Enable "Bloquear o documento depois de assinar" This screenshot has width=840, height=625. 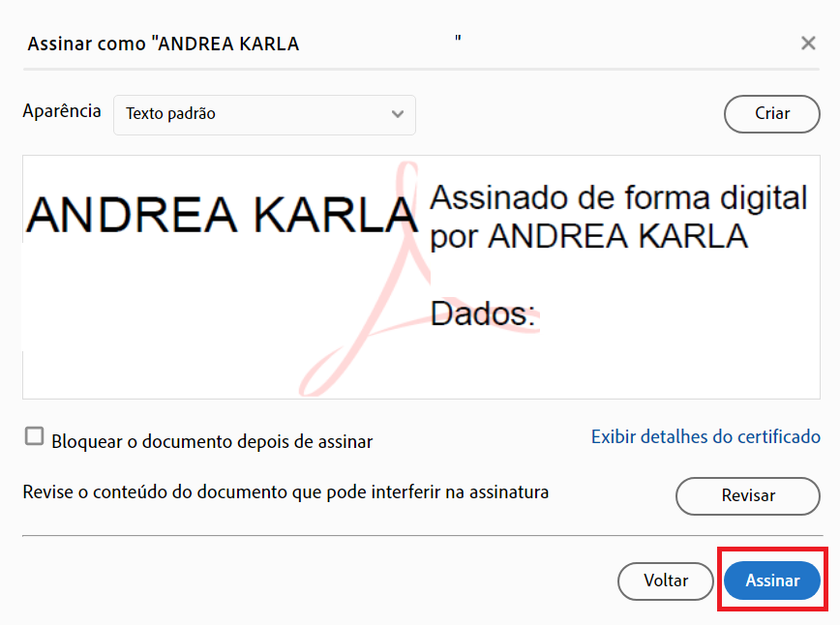click(x=34, y=436)
